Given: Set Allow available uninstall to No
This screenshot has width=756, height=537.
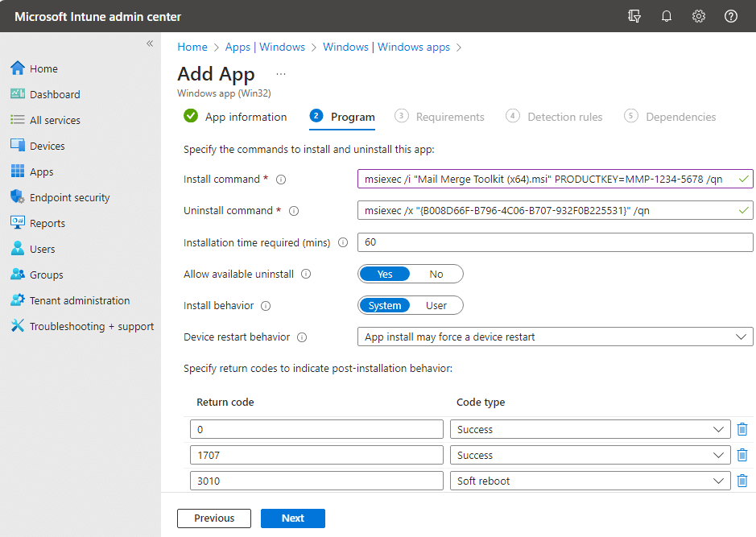Looking at the screenshot, I should point(436,275).
